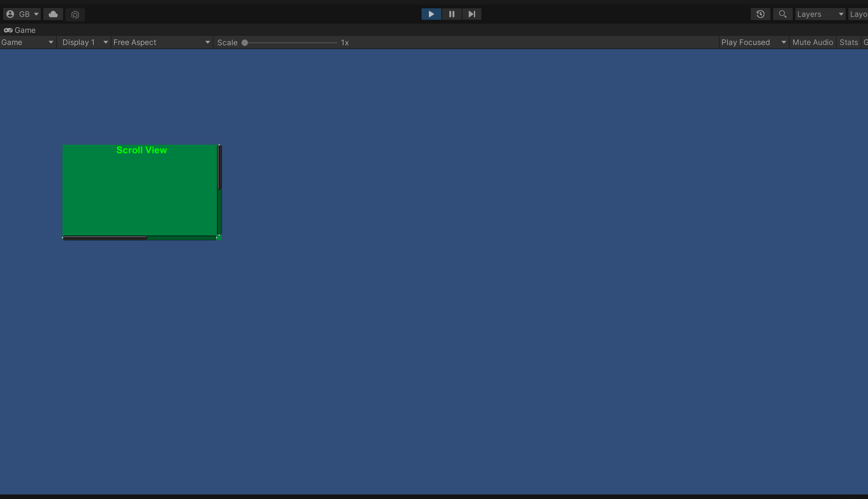Open the Display 1 dropdown
Screen dimensions: 868x499
[85, 42]
